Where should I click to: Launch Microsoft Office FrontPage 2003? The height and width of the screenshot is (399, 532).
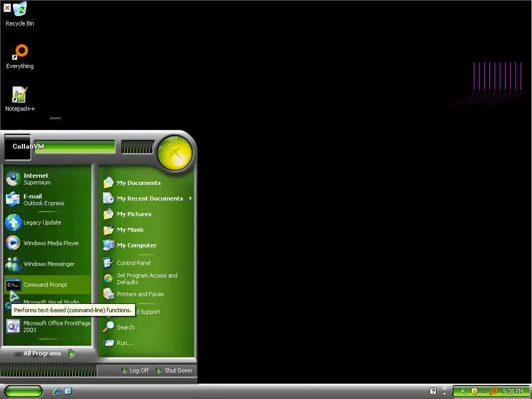(47, 326)
